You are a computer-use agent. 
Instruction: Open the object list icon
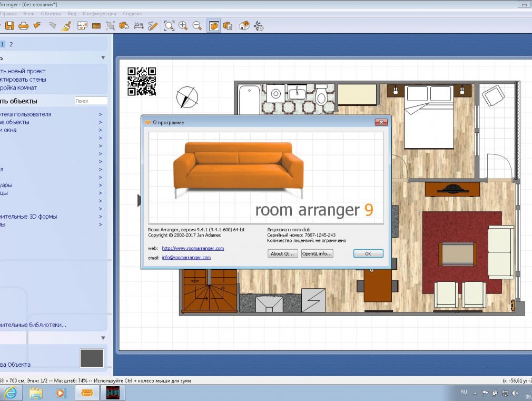click(x=228, y=26)
